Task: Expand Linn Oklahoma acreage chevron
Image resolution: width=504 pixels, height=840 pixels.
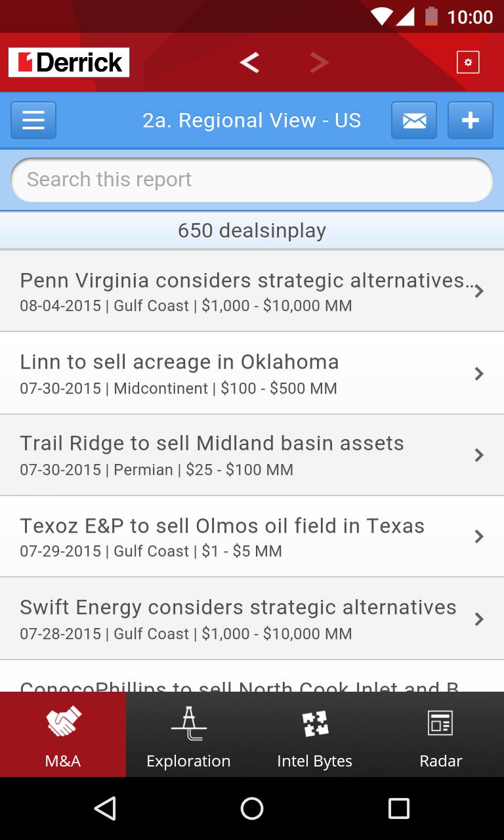Action: tap(479, 373)
